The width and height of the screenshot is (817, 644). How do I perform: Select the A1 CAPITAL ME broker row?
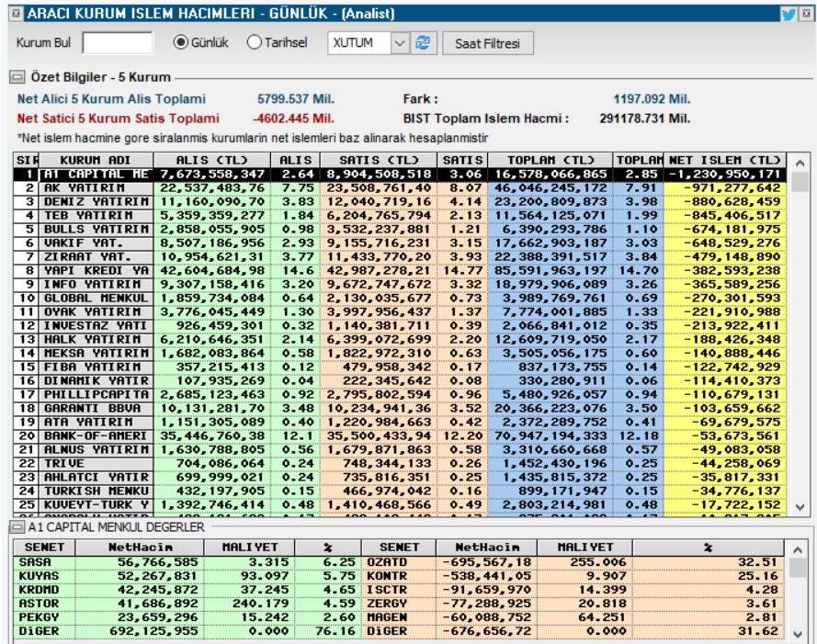(x=400, y=174)
